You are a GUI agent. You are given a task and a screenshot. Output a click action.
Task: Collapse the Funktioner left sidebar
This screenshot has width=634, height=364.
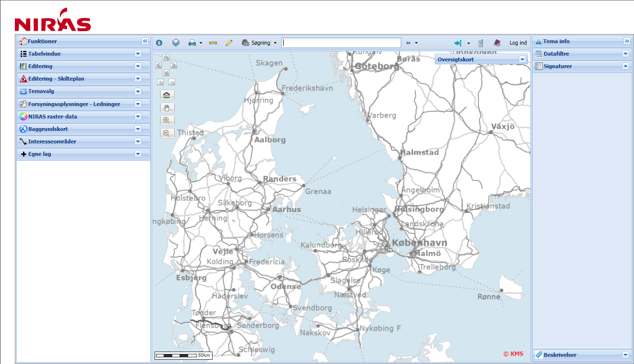[145, 41]
